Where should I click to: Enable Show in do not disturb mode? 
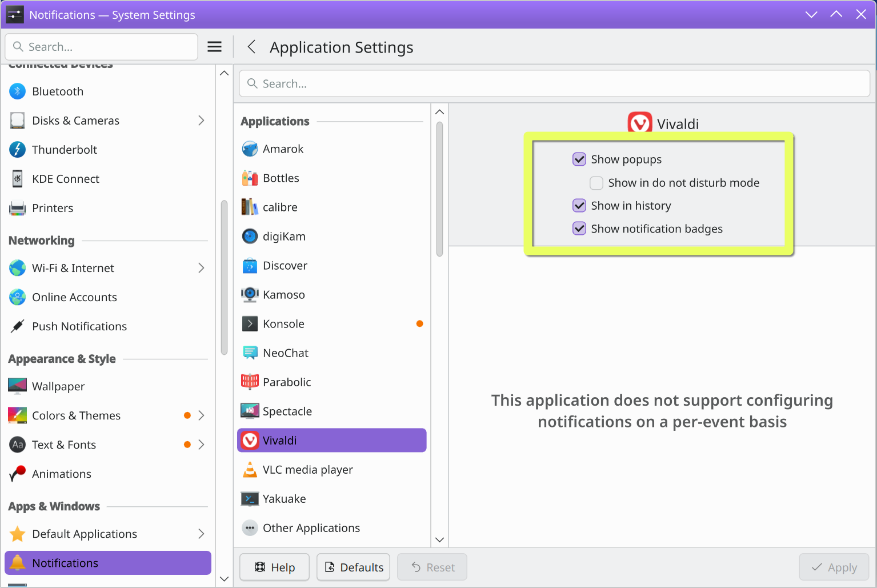click(596, 183)
